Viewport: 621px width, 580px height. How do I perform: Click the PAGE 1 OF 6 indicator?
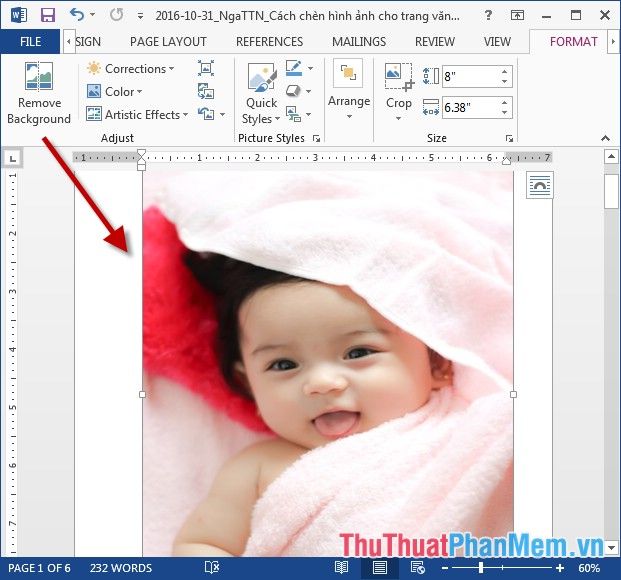(x=39, y=568)
